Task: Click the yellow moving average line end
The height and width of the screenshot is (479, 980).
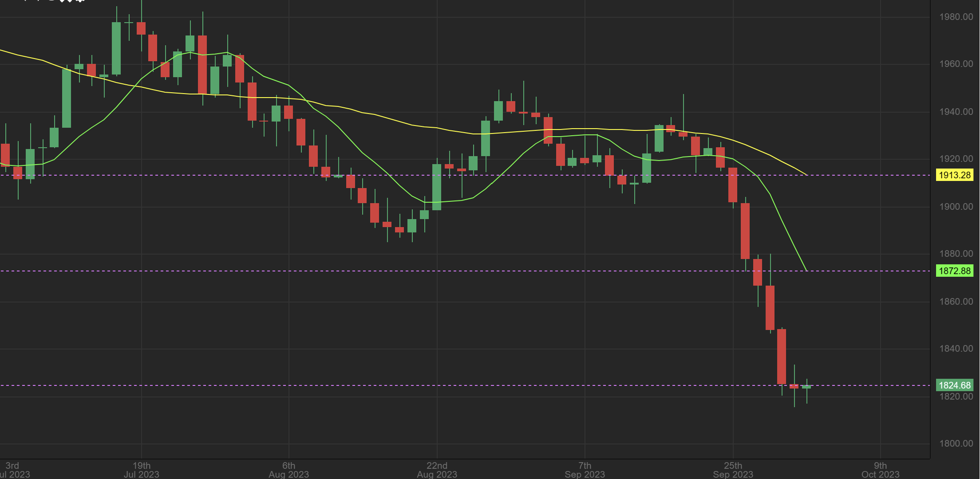Action: point(806,174)
